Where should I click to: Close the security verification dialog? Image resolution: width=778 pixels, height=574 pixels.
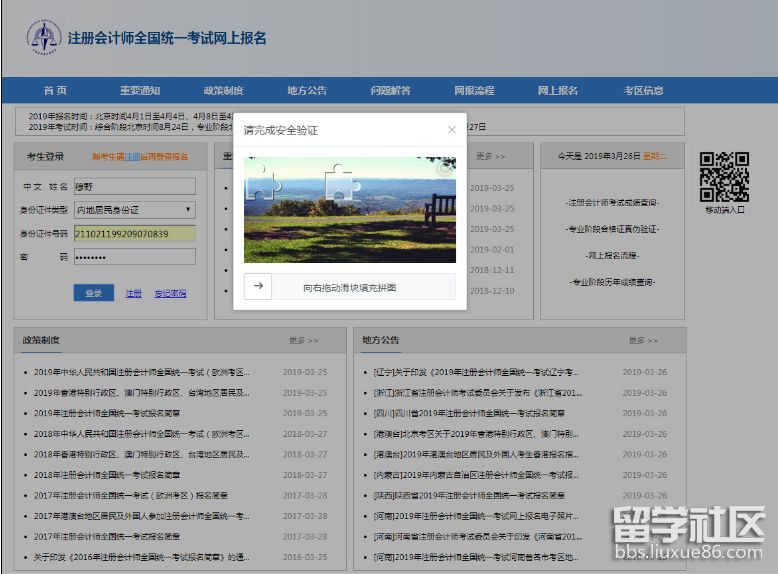tap(451, 130)
